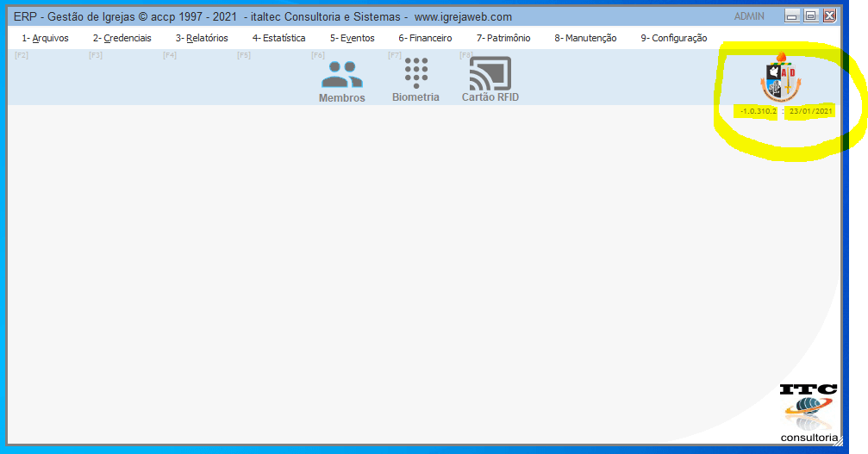Select the 4- Estatística menu
This screenshot has height=454, width=868.
278,38
